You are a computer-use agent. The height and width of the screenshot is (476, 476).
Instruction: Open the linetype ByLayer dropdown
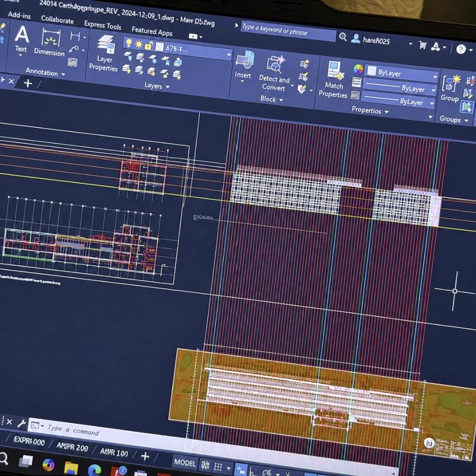click(432, 103)
